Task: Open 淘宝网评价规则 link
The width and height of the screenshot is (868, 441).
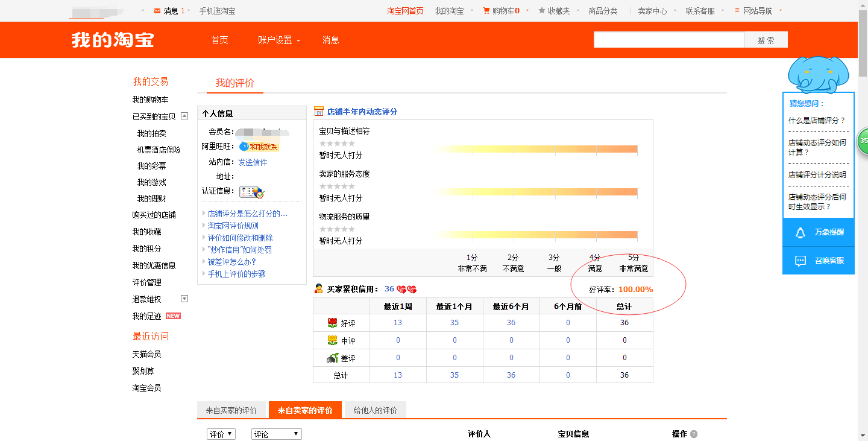Action: point(233,226)
